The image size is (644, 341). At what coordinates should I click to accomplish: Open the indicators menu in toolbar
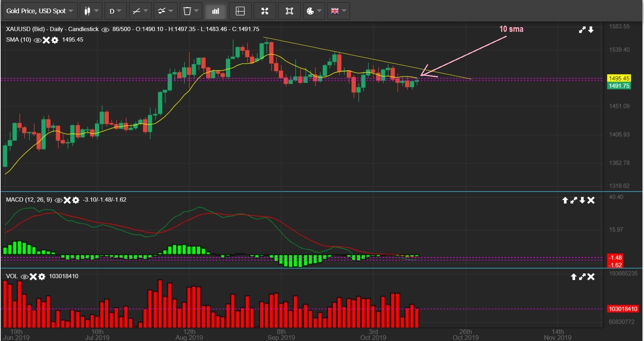(165, 11)
